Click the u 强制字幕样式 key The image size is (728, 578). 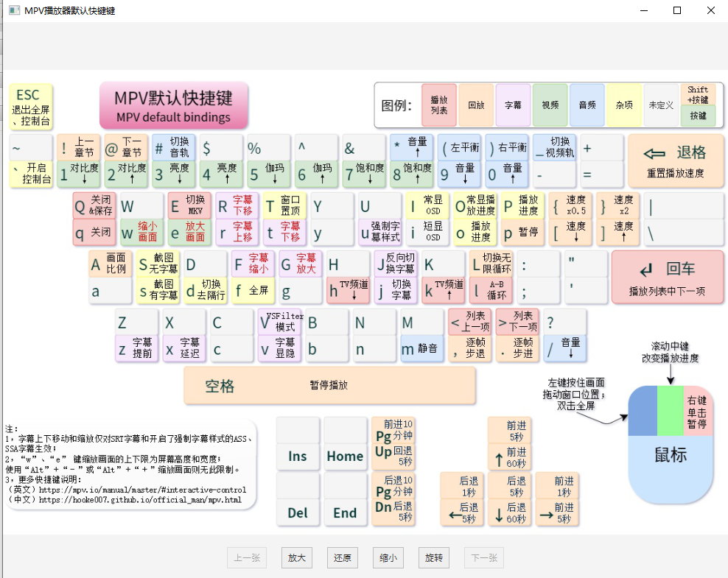[379, 233]
